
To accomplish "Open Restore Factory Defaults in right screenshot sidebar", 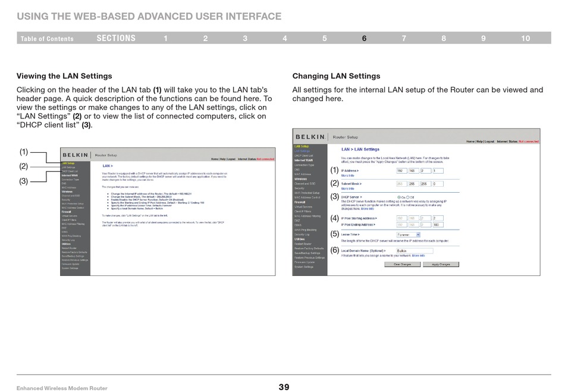I will pyautogui.click(x=309, y=248).
